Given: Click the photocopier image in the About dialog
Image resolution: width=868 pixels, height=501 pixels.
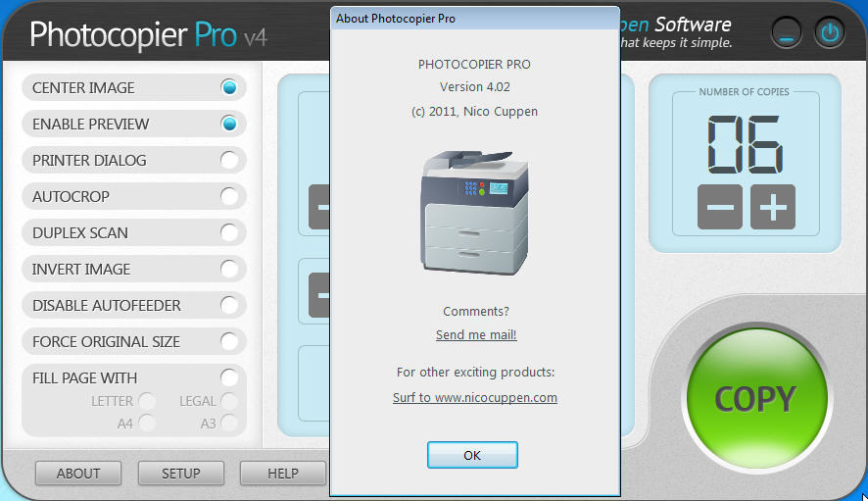Looking at the screenshot, I should [x=474, y=213].
